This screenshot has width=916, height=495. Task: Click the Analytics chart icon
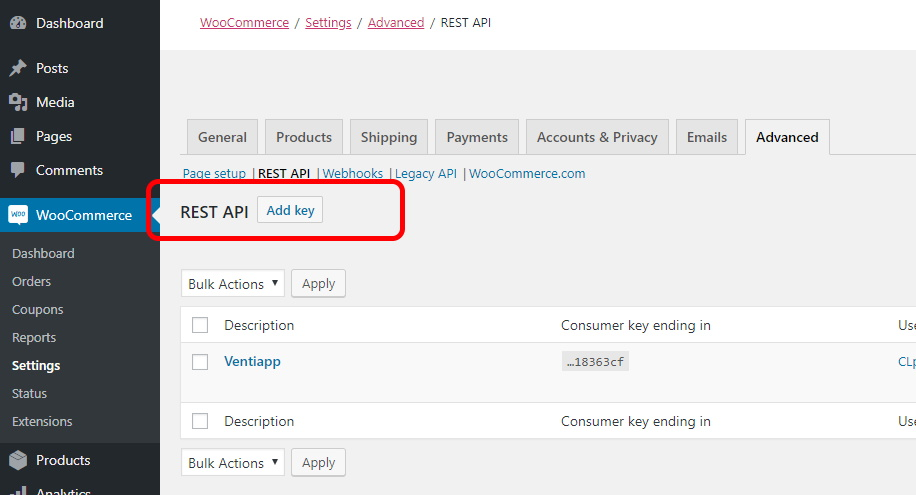18,491
